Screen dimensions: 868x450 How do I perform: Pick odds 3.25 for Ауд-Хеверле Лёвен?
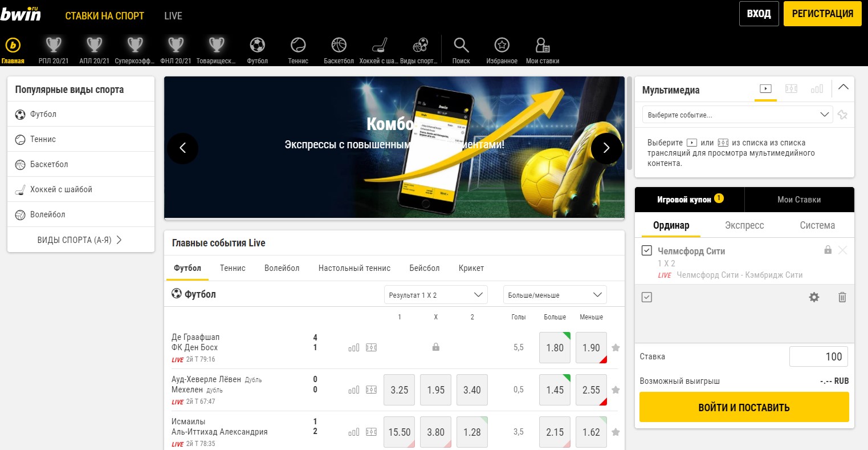pyautogui.click(x=400, y=390)
